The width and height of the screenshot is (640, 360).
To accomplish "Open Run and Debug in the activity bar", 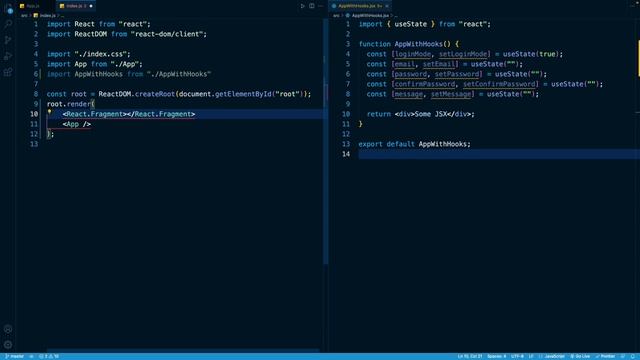I will tap(8, 56).
